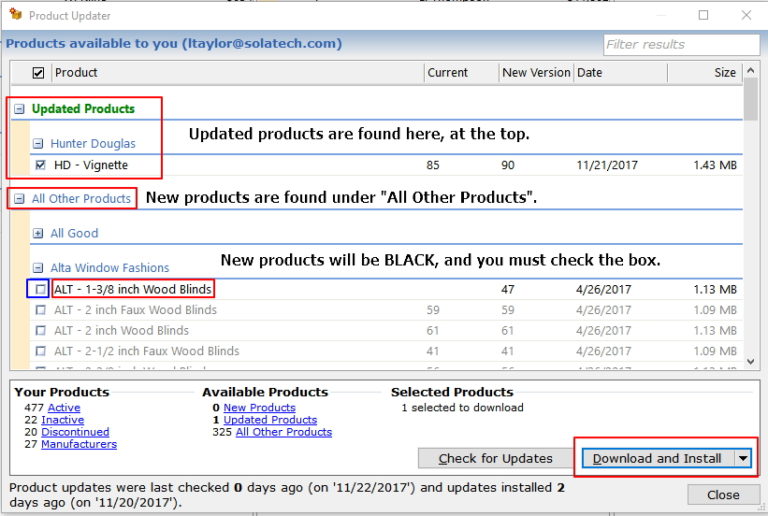Click the vertical scrollbar thumb
Viewport: 768px width, 516px height.
coord(750,99)
